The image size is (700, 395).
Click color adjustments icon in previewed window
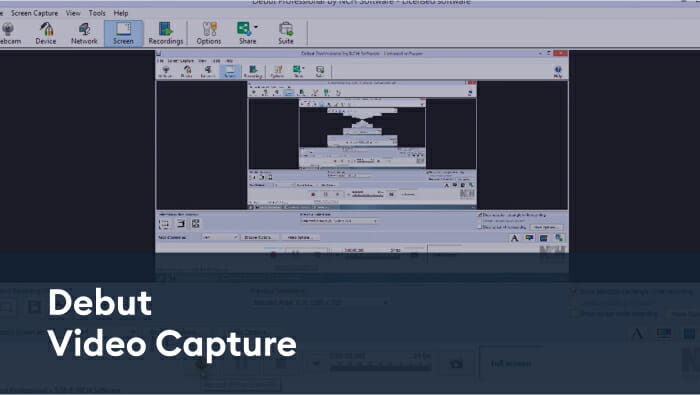point(529,238)
